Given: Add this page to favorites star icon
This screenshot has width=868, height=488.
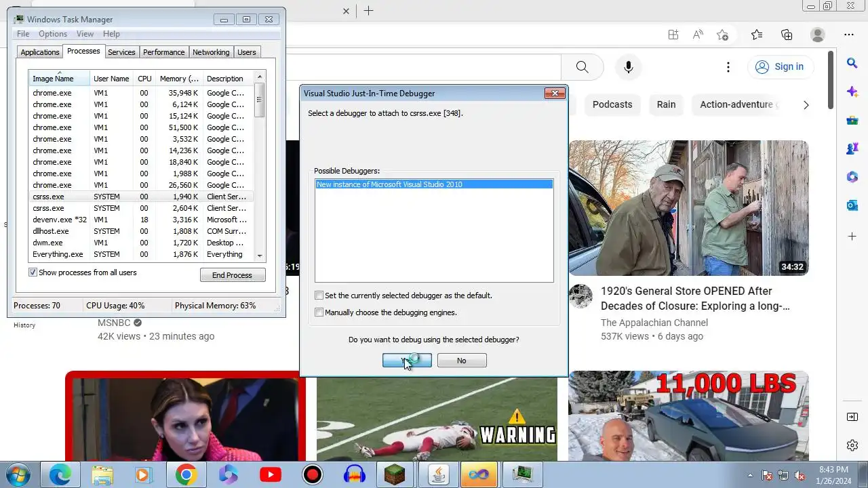Looking at the screenshot, I should click(723, 35).
